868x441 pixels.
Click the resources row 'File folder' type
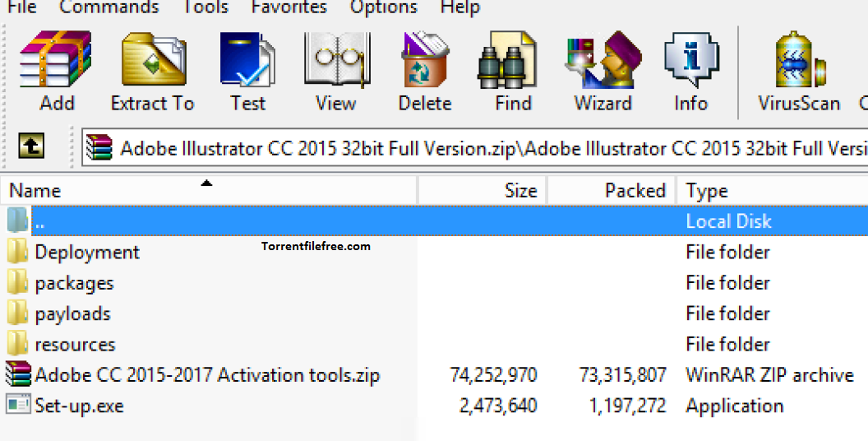tap(727, 344)
